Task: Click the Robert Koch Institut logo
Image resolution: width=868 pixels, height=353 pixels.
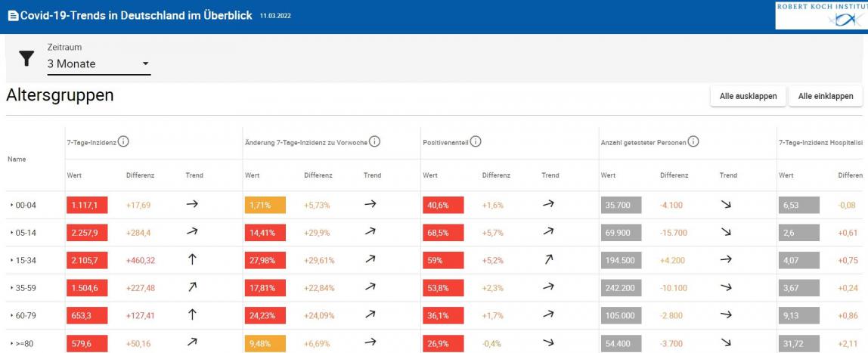Action: coord(821,15)
